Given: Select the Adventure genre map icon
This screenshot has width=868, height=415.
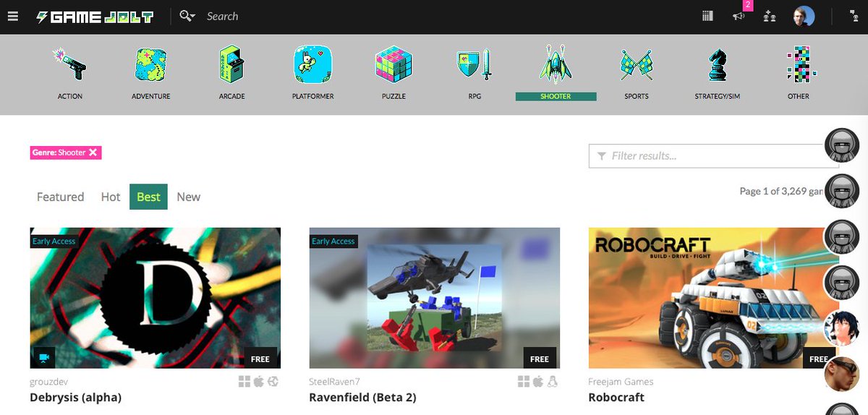Looking at the screenshot, I should (151, 66).
